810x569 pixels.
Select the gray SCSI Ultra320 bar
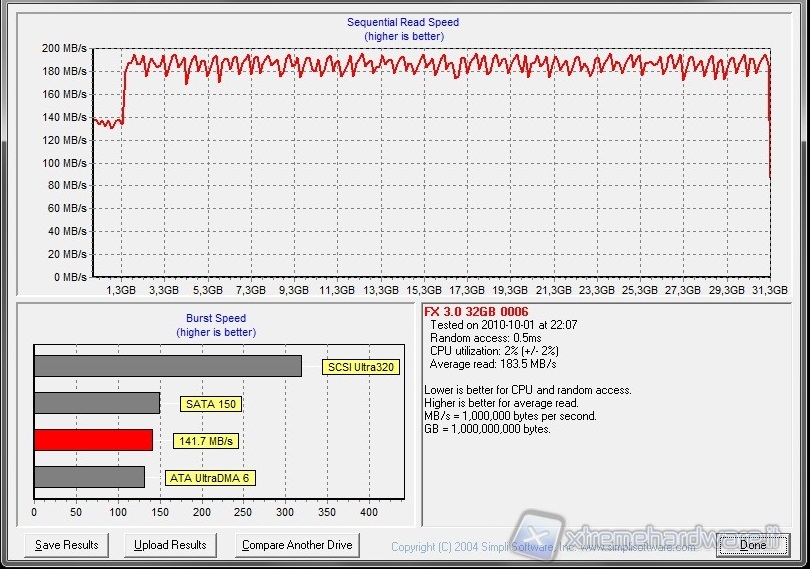pyautogui.click(x=167, y=366)
